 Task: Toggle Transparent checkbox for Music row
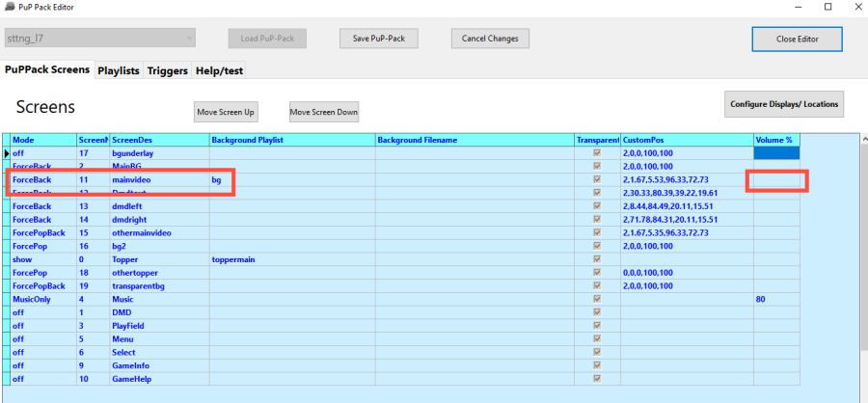597,300
